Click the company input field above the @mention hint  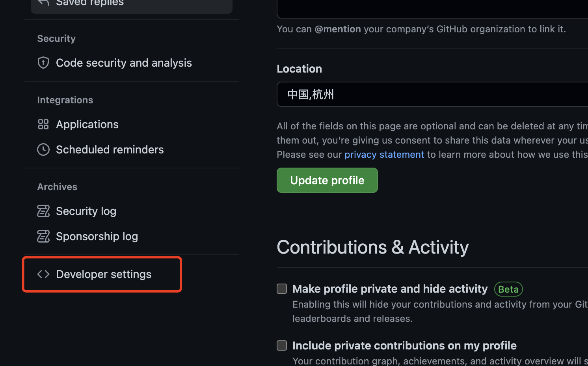(432, 9)
